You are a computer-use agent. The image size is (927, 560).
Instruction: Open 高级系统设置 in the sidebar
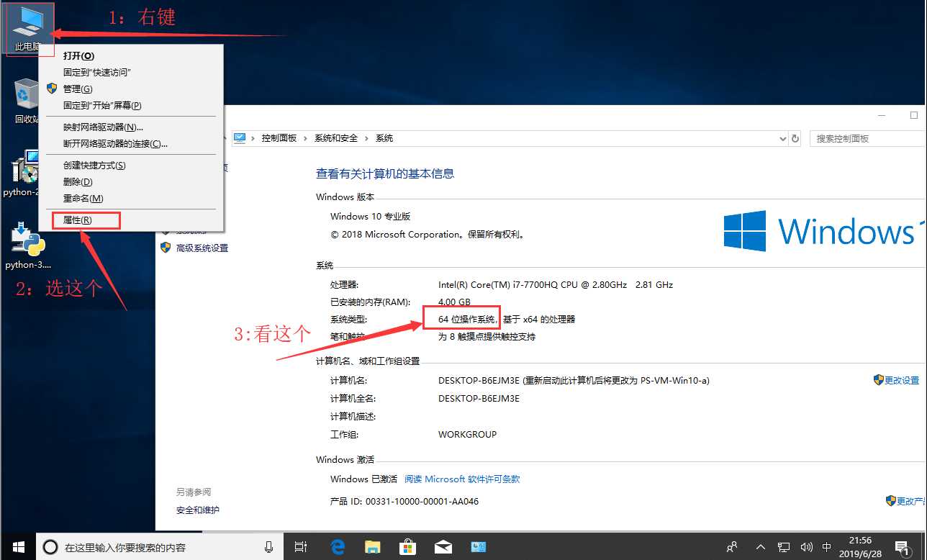(202, 248)
